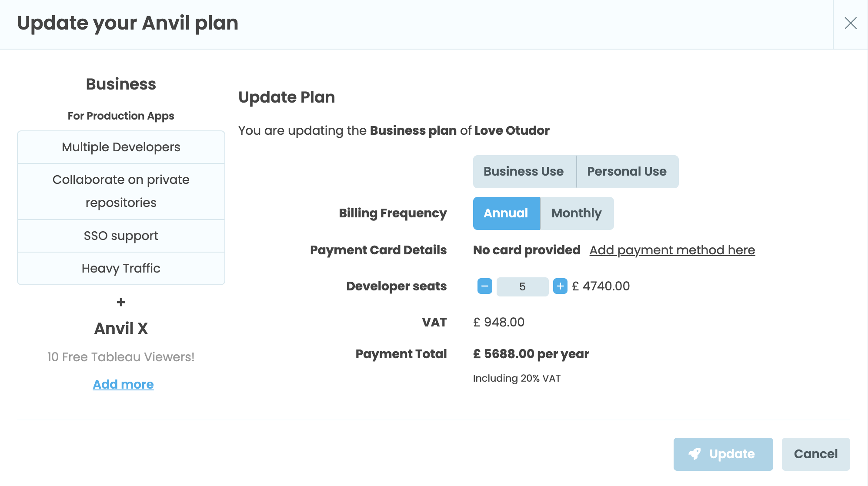Select the Heavy Traffic feature item
The image size is (868, 486).
point(121,268)
